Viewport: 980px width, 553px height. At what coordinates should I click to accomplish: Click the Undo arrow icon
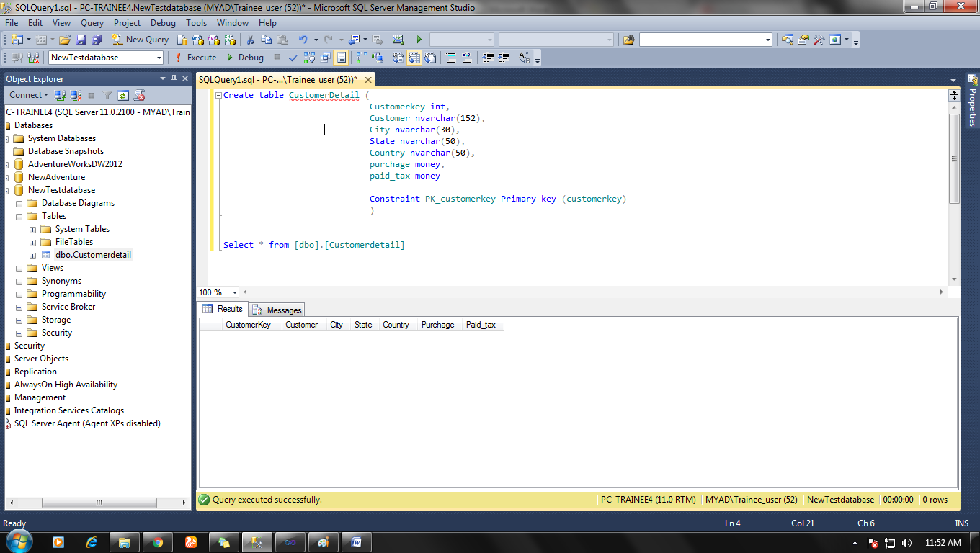coord(303,40)
